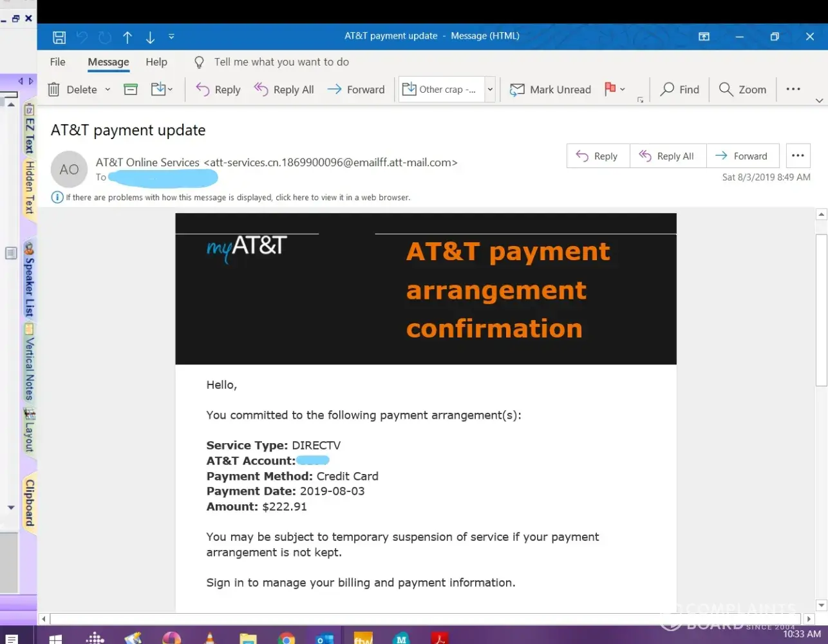828x644 pixels.
Task: Switch to the Help tab
Action: tap(156, 62)
